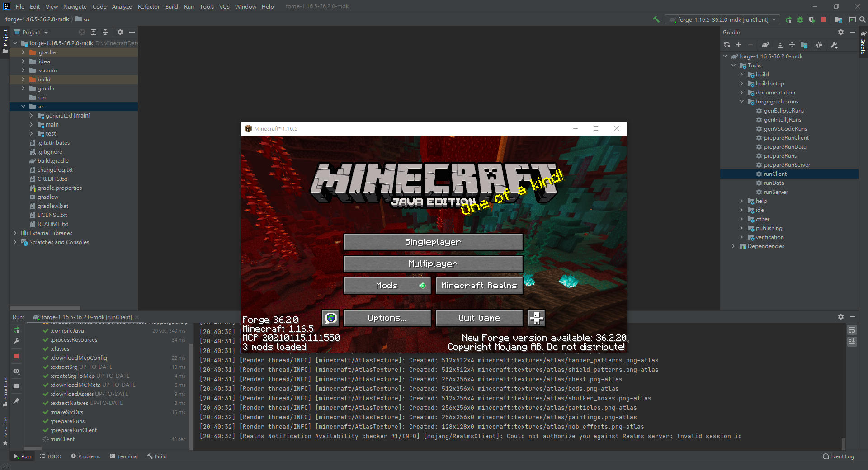868x470 pixels.
Task: Open the Minecraft language globe button
Action: [330, 318]
